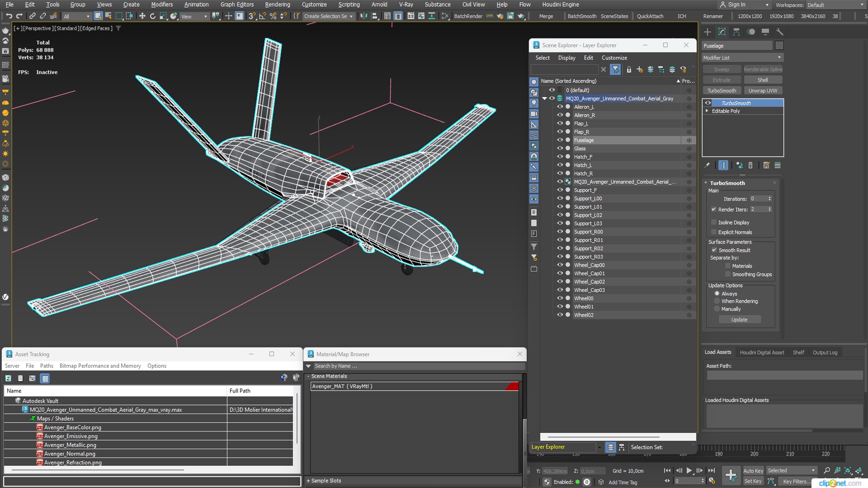Open the Display command panel tab
Image resolution: width=868 pixels, height=488 pixels.
pyautogui.click(x=765, y=32)
